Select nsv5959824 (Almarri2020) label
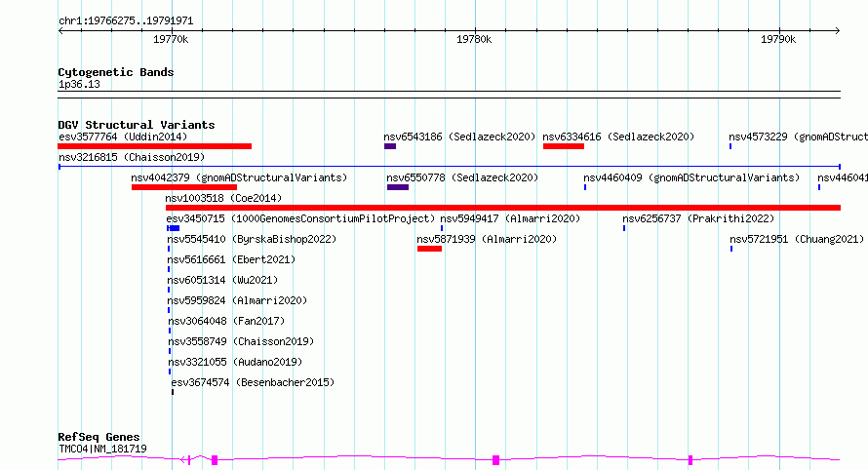Viewport: 868px width, 470px height. tap(238, 300)
